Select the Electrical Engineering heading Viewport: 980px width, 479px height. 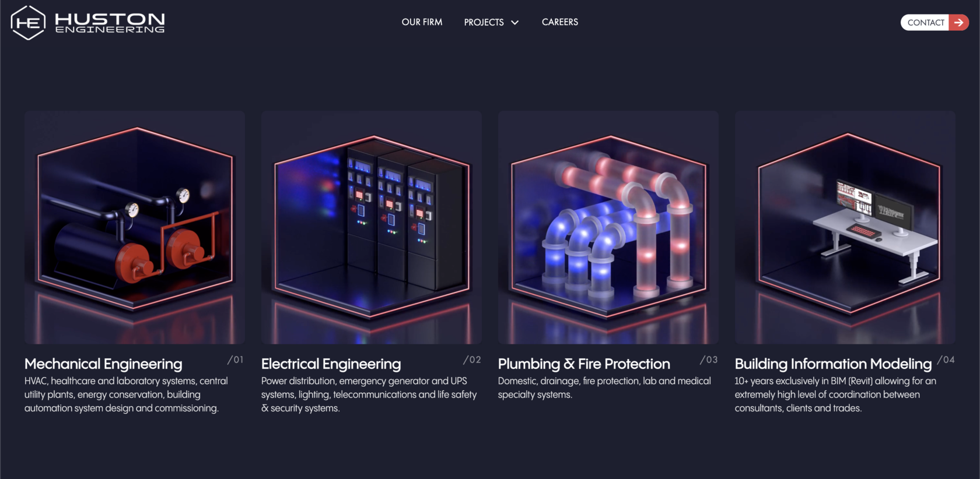pyautogui.click(x=331, y=364)
